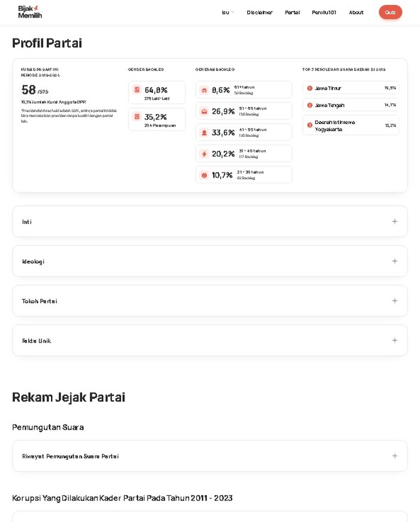Click the 21-30 tahun generation icon
The width and height of the screenshot is (420, 522).
tap(204, 175)
